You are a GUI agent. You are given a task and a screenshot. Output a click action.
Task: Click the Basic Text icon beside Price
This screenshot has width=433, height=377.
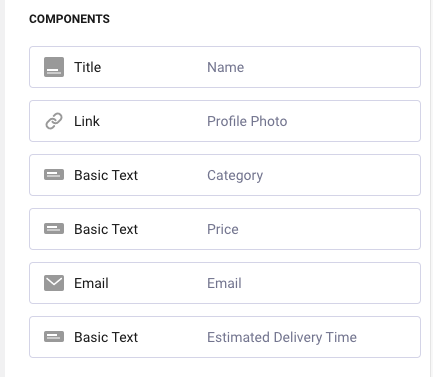(x=54, y=229)
